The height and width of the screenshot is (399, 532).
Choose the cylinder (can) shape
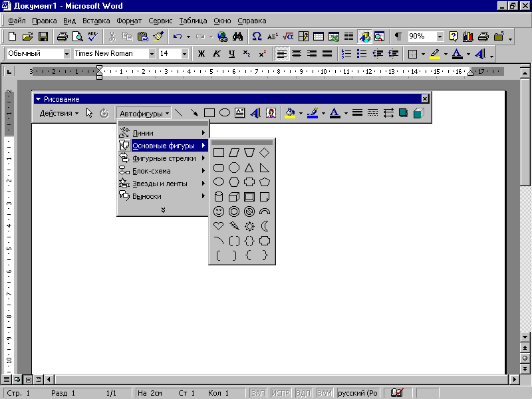point(219,197)
